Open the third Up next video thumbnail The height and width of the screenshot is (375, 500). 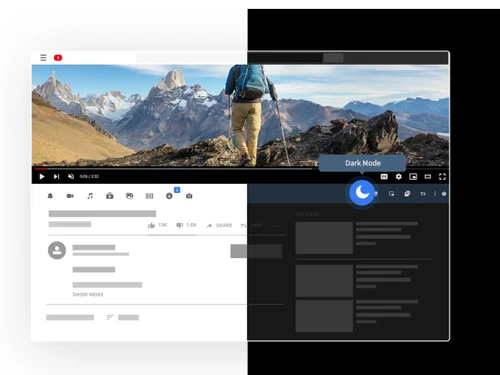(324, 316)
